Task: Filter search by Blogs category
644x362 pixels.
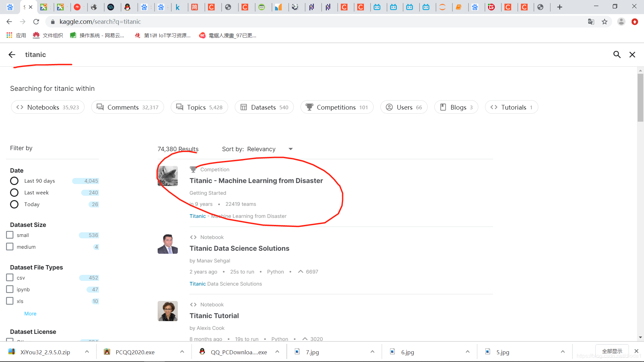Action: point(456,107)
